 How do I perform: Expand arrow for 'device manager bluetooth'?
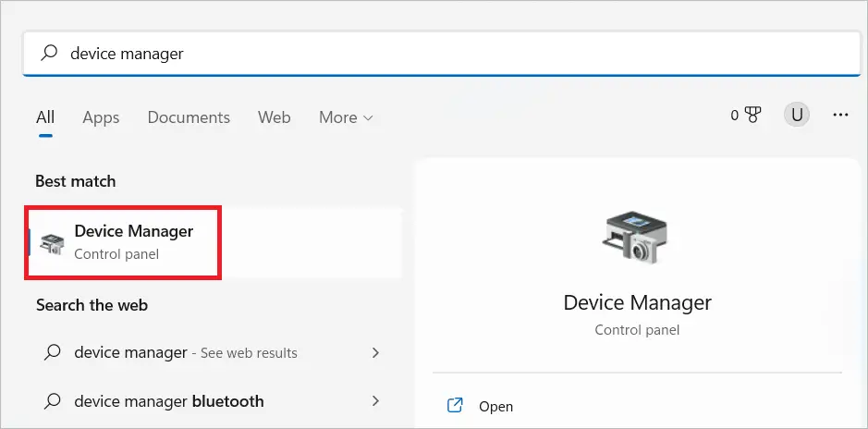pos(376,400)
